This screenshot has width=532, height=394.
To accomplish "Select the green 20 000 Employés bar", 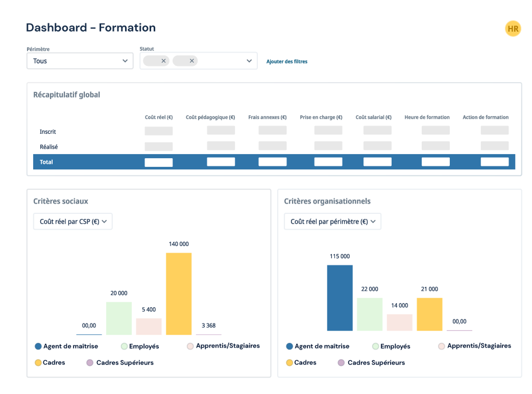I will point(119,318).
